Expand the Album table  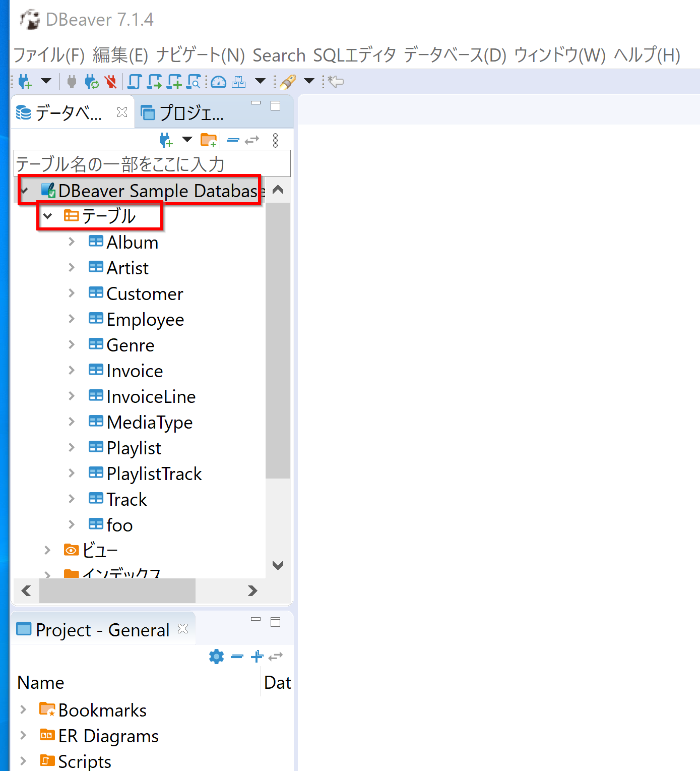click(72, 242)
